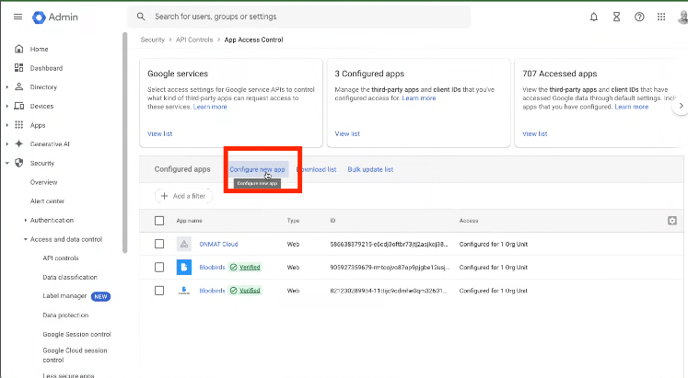
Task: Go to API Controls breadcrumb
Action: [x=194, y=40]
